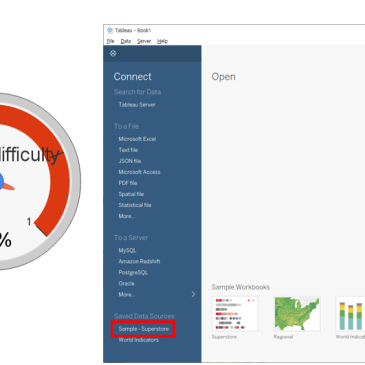The image size is (365, 365).
Task: Connect to a JSON file
Action: (x=130, y=161)
